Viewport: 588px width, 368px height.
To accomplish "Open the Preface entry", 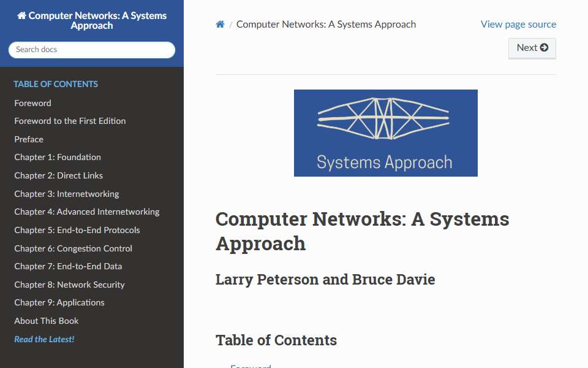I will coord(29,139).
